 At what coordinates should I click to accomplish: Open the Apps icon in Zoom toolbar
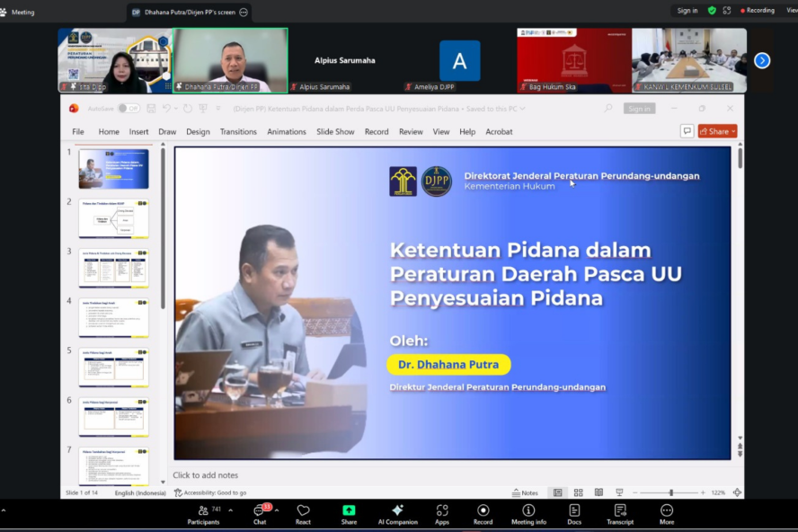point(442,512)
